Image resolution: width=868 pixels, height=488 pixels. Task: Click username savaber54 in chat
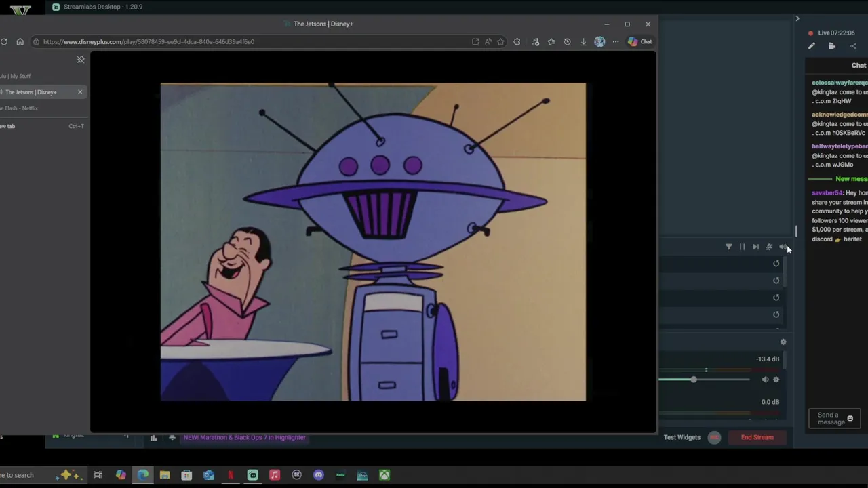point(827,193)
